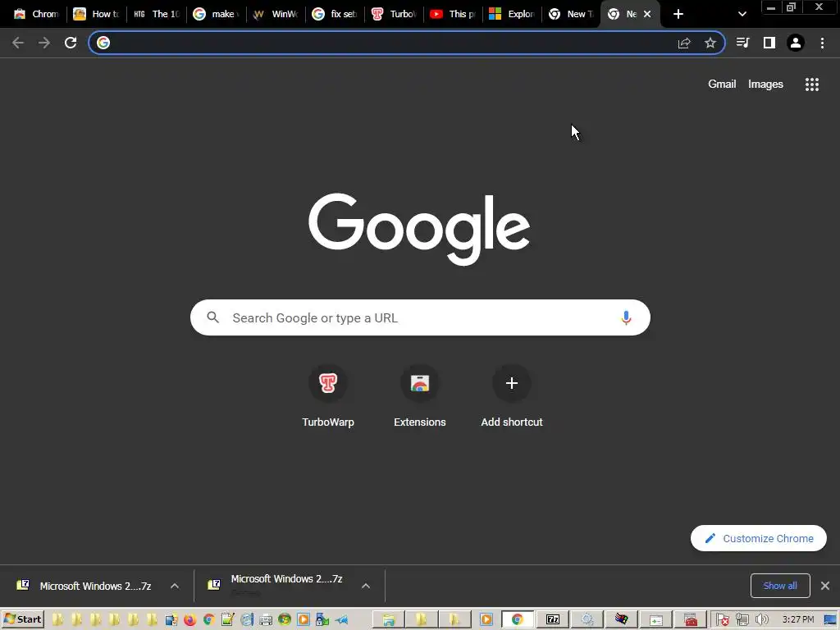Open the Images link
840x630 pixels.
765,84
